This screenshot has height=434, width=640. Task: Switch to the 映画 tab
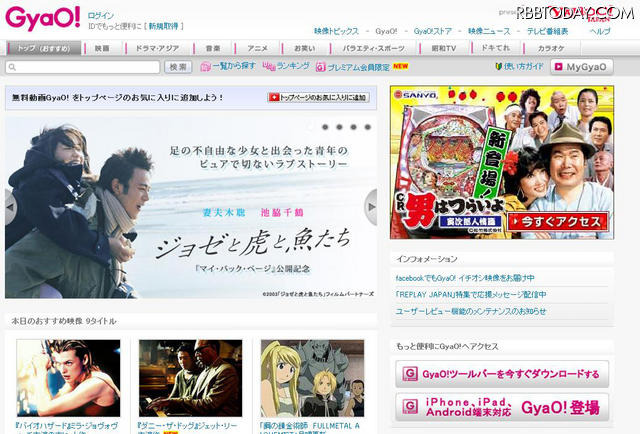[102, 48]
